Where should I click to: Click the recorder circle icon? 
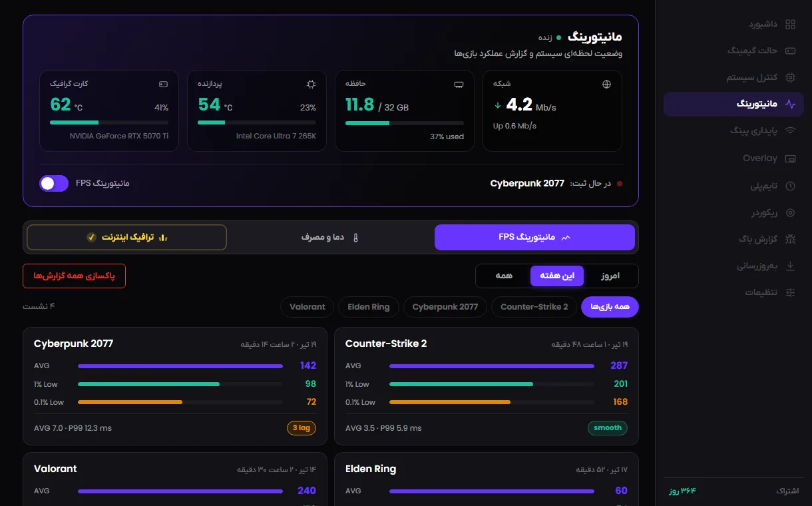pyautogui.click(x=791, y=213)
